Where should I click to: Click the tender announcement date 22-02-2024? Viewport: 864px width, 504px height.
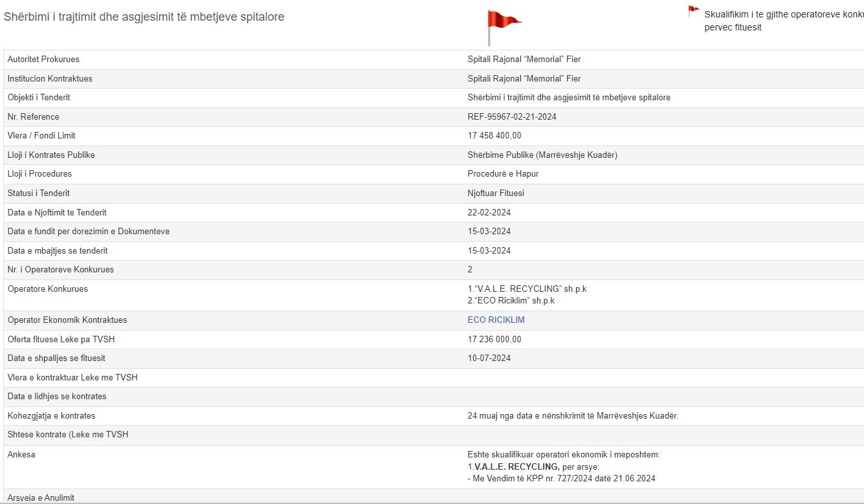pyautogui.click(x=489, y=213)
